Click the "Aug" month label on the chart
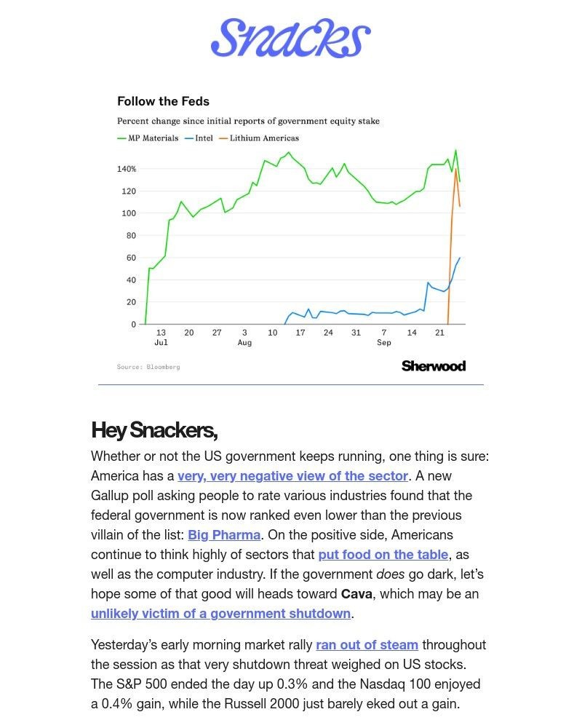 click(x=244, y=343)
